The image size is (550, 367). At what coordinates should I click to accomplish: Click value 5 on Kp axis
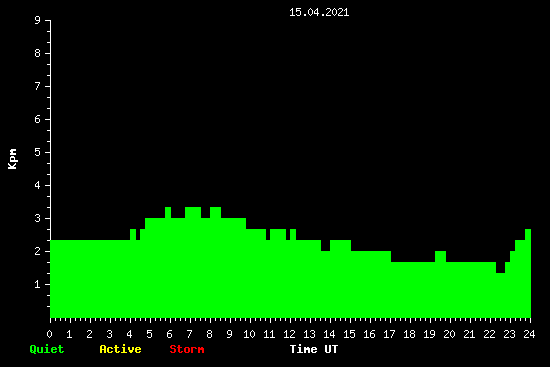tap(38, 152)
